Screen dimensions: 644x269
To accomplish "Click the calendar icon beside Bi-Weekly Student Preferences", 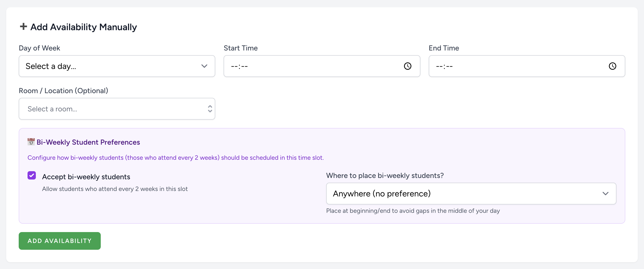I will tap(31, 142).
